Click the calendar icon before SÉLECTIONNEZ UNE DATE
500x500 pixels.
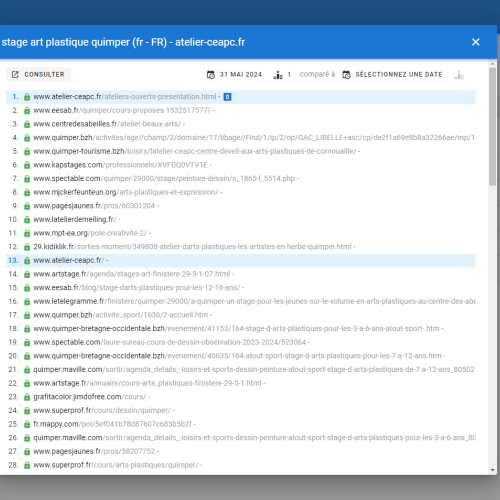coord(346,75)
